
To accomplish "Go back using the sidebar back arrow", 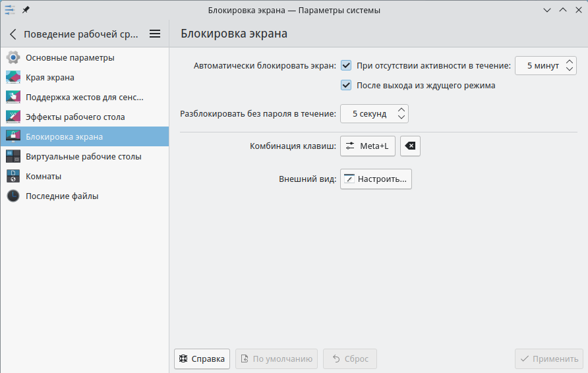I will tap(13, 34).
